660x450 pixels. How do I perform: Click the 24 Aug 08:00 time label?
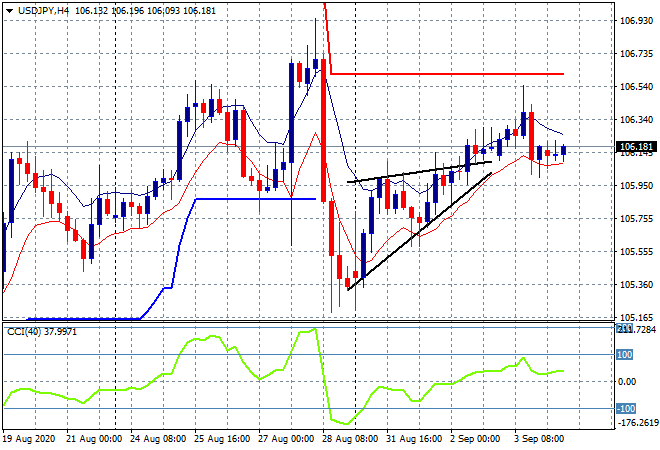click(x=158, y=439)
